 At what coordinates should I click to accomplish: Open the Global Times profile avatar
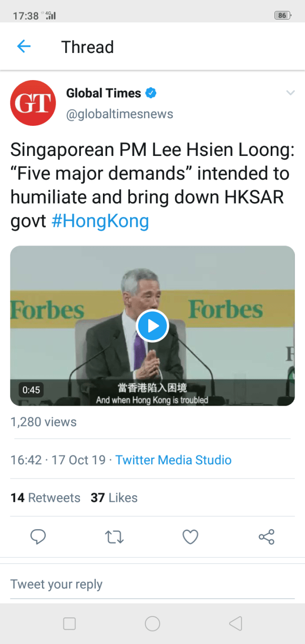[33, 103]
